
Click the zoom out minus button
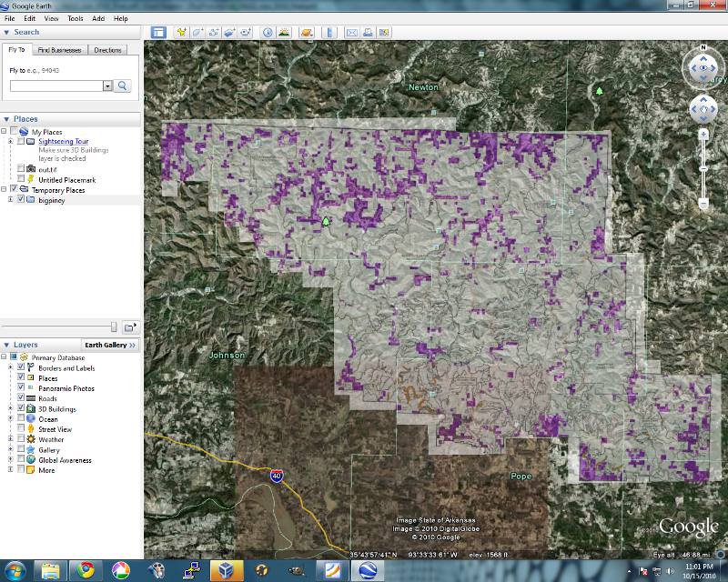[x=703, y=204]
